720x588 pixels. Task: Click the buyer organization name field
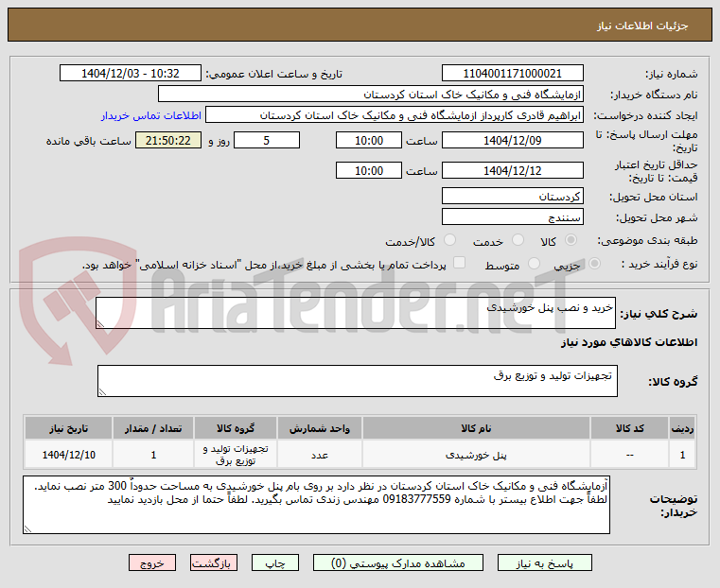(x=371, y=94)
